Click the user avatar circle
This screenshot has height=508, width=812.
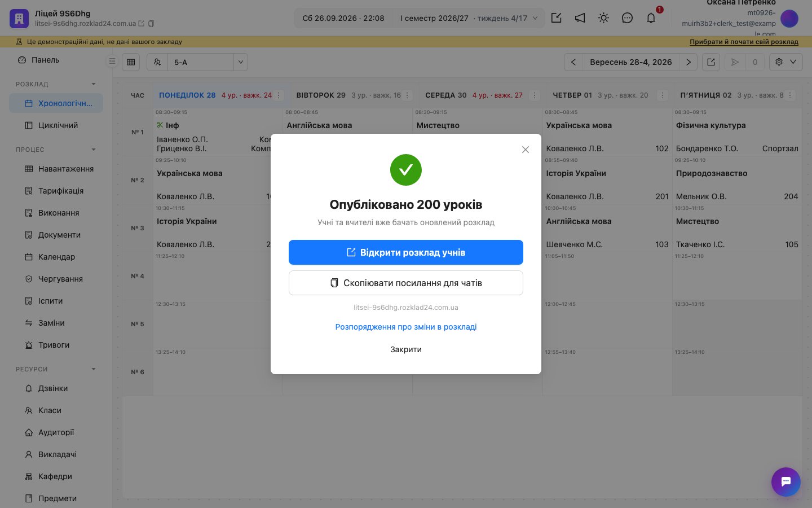click(789, 19)
